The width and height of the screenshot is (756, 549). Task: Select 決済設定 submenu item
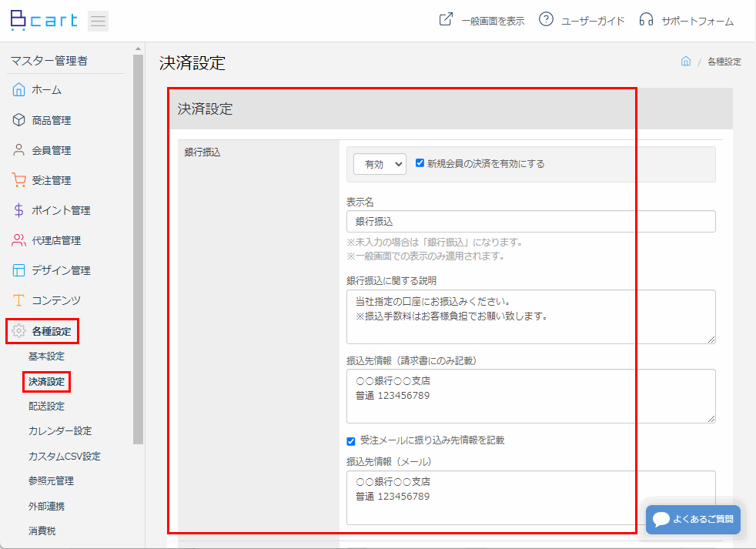click(x=46, y=382)
